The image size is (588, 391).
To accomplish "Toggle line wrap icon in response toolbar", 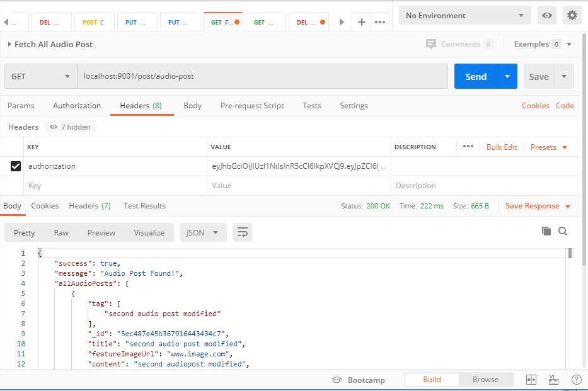I will click(x=242, y=232).
